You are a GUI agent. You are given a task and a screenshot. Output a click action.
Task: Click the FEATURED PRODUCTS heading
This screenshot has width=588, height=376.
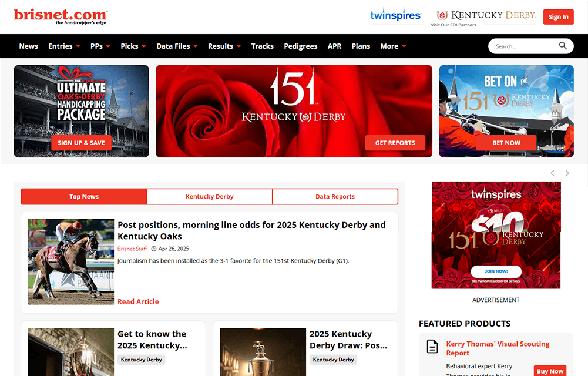tap(465, 324)
